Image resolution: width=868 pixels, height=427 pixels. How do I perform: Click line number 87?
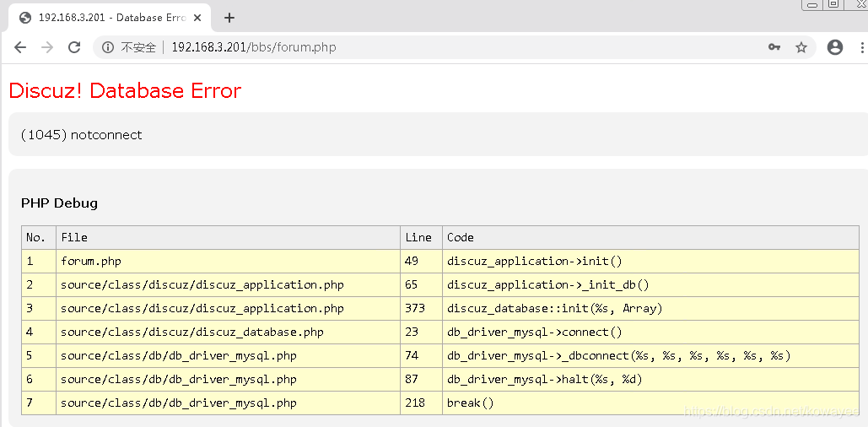[421, 380]
